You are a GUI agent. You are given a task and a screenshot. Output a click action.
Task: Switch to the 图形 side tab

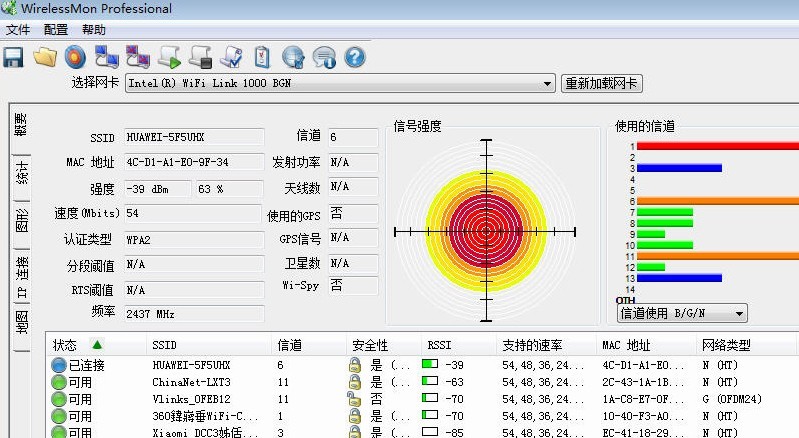21,221
